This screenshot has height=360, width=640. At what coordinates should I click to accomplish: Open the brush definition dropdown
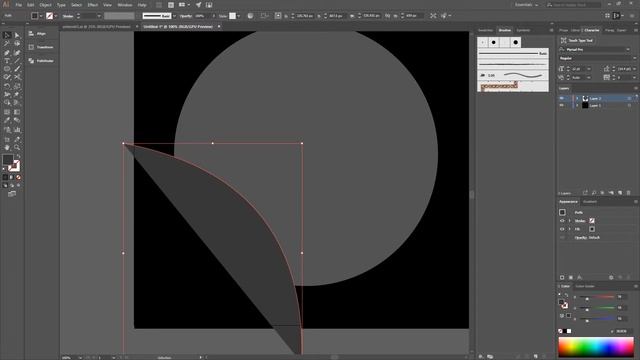[x=174, y=16]
